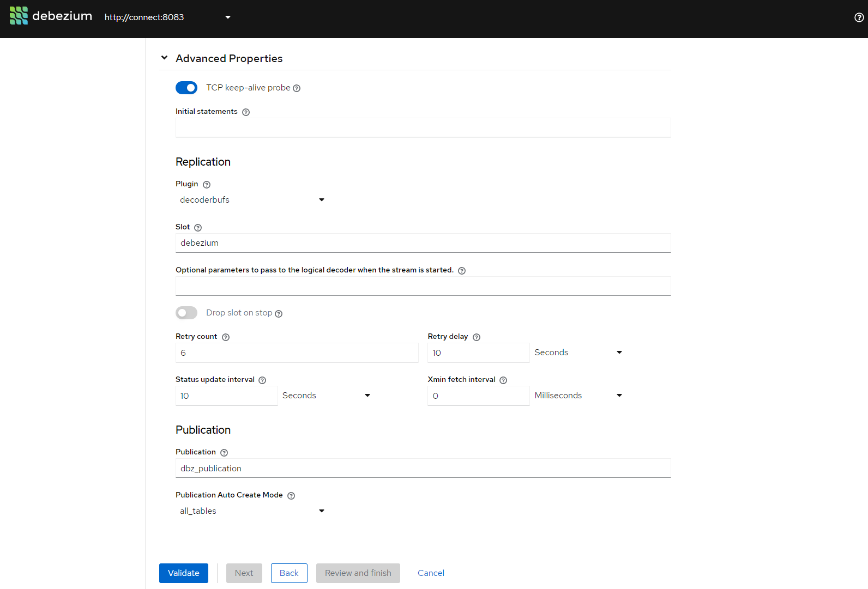Focus the Xmin fetch interval input
The image size is (868, 589).
coord(479,396)
